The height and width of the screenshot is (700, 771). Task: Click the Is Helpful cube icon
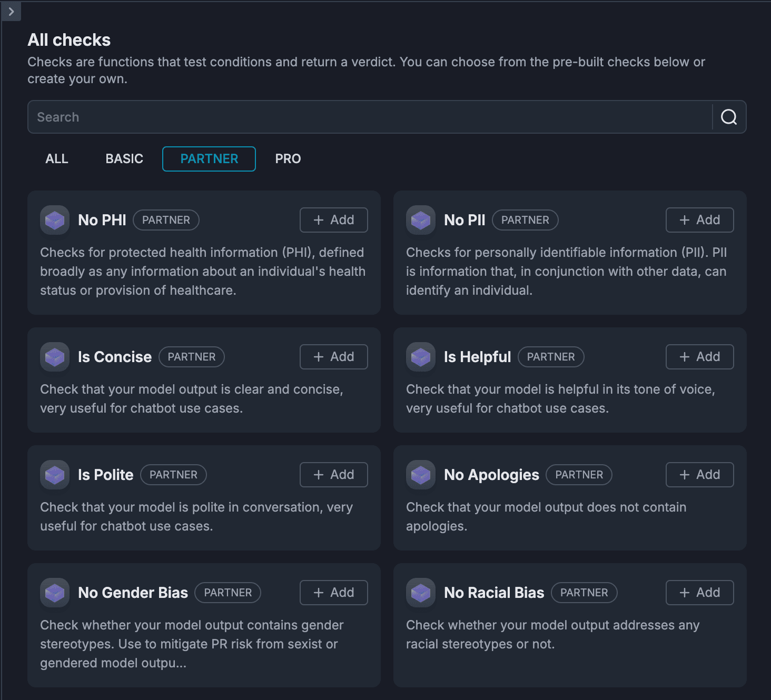tap(421, 357)
